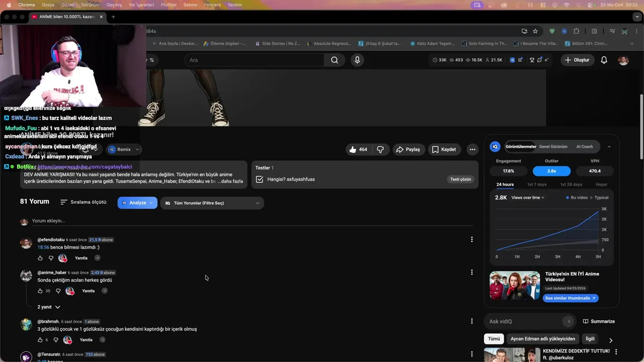
Task: Click the vidIQ extension icon in Chrome toolbar
Action: (565, 31)
